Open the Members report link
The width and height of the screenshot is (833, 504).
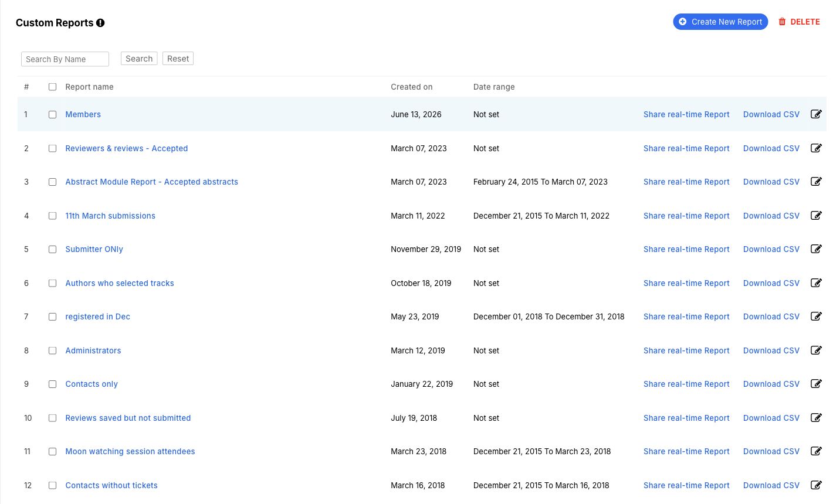click(83, 114)
